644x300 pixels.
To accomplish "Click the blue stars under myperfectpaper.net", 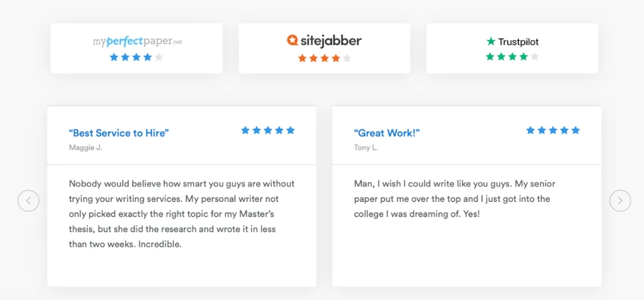I will (137, 57).
